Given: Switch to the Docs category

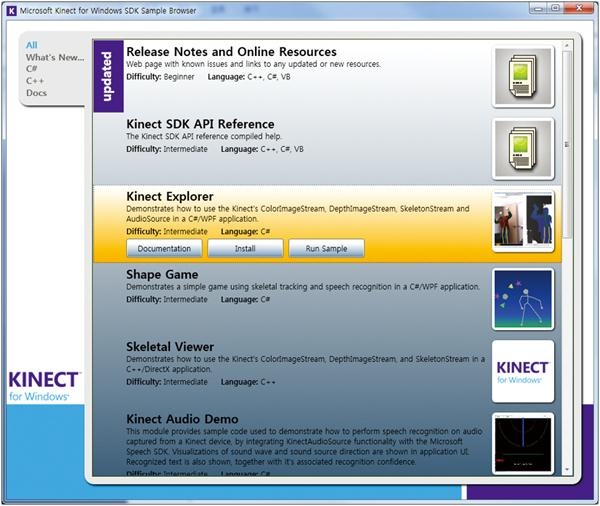Looking at the screenshot, I should tap(37, 93).
